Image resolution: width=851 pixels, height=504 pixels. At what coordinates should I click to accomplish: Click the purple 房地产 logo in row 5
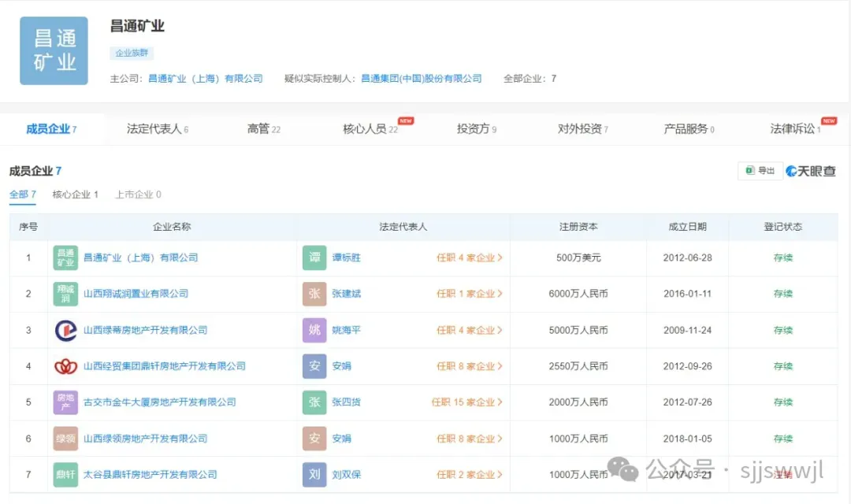coord(65,402)
